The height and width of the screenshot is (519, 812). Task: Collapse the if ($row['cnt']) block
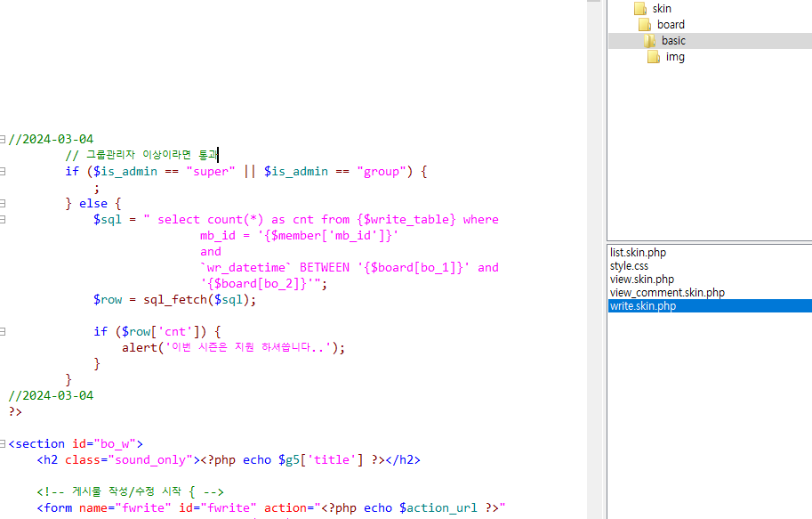tap(4, 331)
